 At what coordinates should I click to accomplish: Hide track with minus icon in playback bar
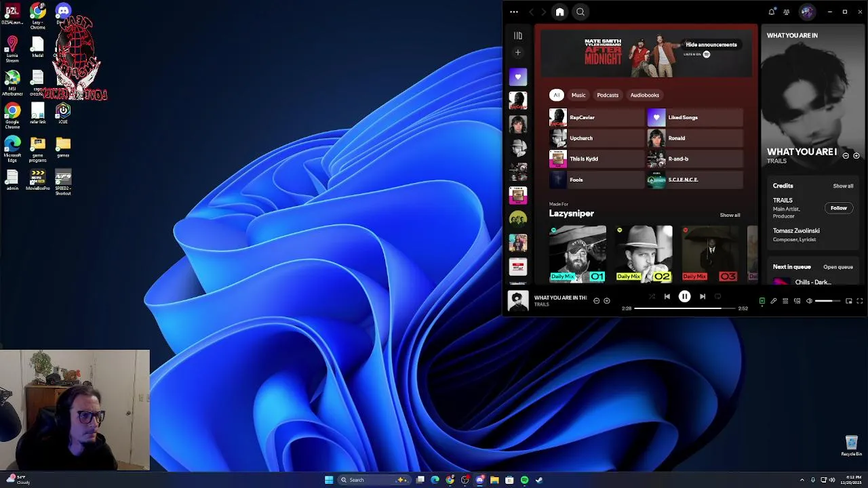click(597, 301)
